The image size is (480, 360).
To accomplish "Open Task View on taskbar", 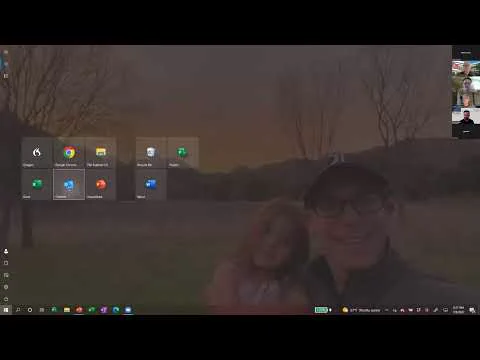I will 42,310.
